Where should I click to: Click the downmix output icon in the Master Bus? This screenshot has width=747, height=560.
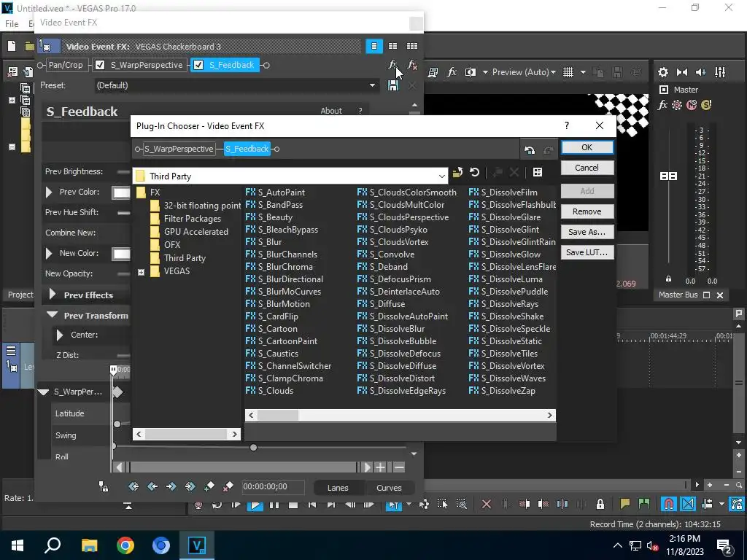pos(682,72)
